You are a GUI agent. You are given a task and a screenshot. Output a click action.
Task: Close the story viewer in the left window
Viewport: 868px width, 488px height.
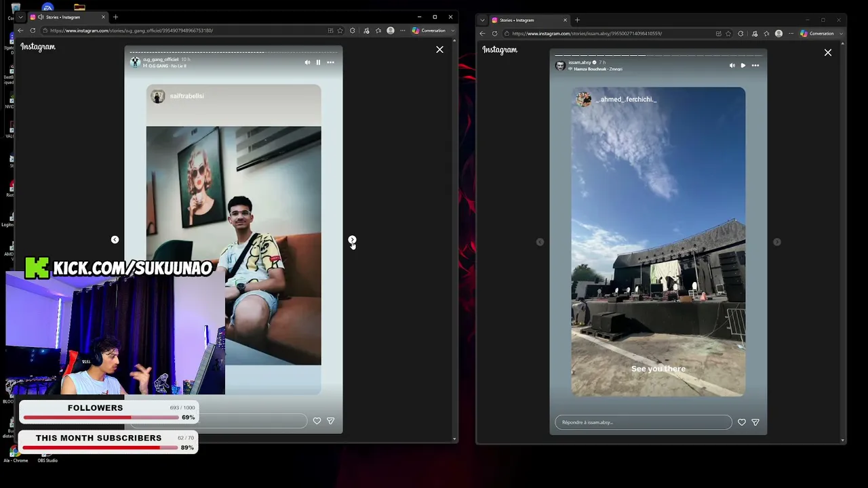click(439, 49)
